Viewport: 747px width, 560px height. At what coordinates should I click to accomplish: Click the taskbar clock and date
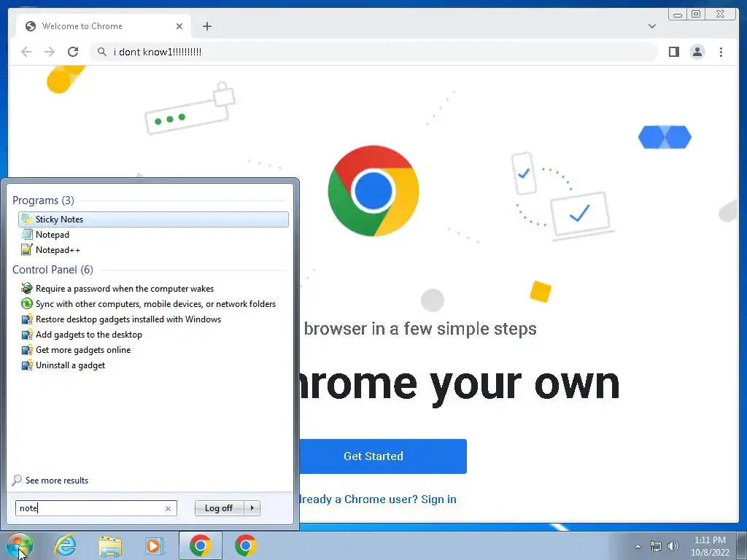click(x=710, y=546)
